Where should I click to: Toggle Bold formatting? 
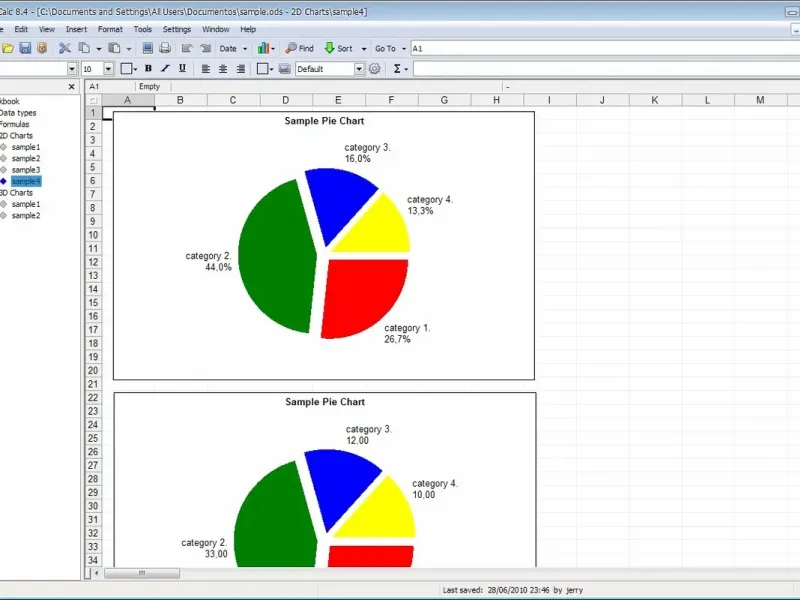148,69
